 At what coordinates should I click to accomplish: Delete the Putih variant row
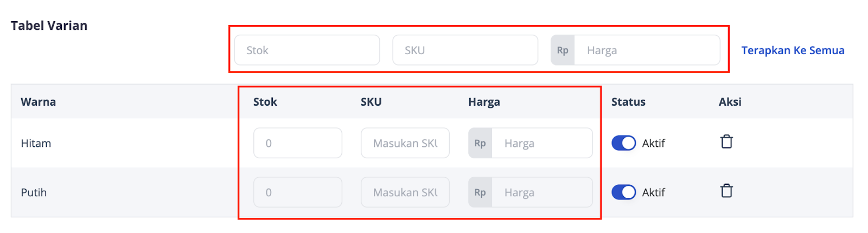[726, 191]
